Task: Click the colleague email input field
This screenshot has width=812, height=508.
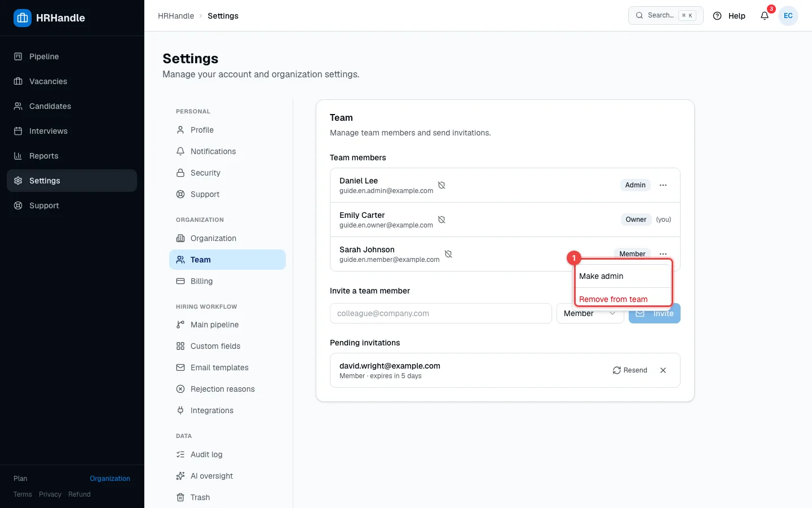Action: tap(441, 313)
